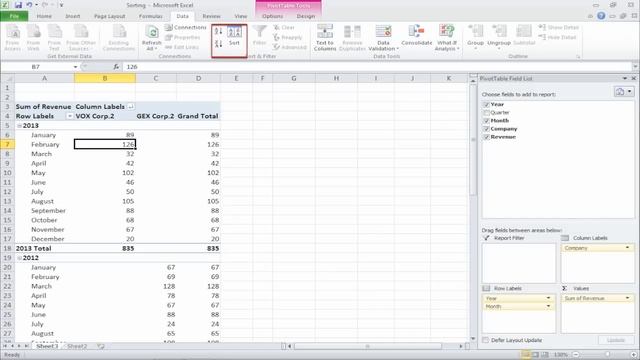The height and width of the screenshot is (360, 640).
Task: Open the Company field dropdown in Column Labels area
Action: coord(627,248)
